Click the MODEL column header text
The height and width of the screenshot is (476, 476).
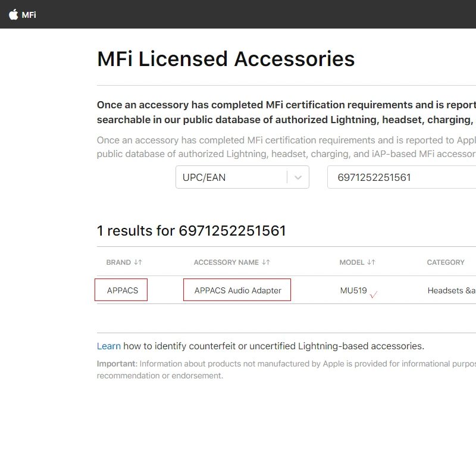tap(352, 262)
